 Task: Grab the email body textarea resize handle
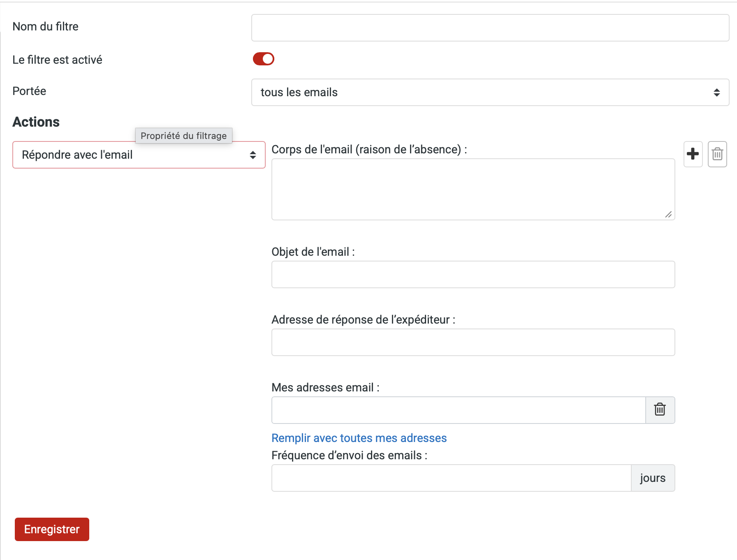[668, 215]
